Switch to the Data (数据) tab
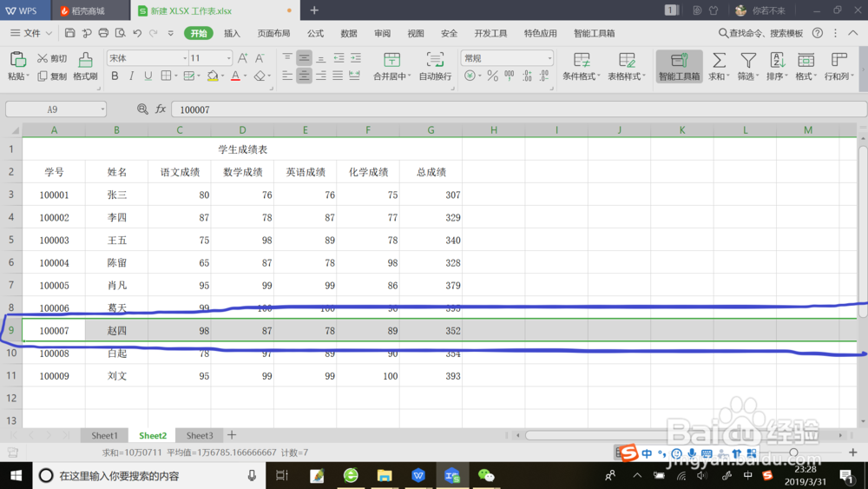Viewport: 868px width, 489px height. coord(349,33)
